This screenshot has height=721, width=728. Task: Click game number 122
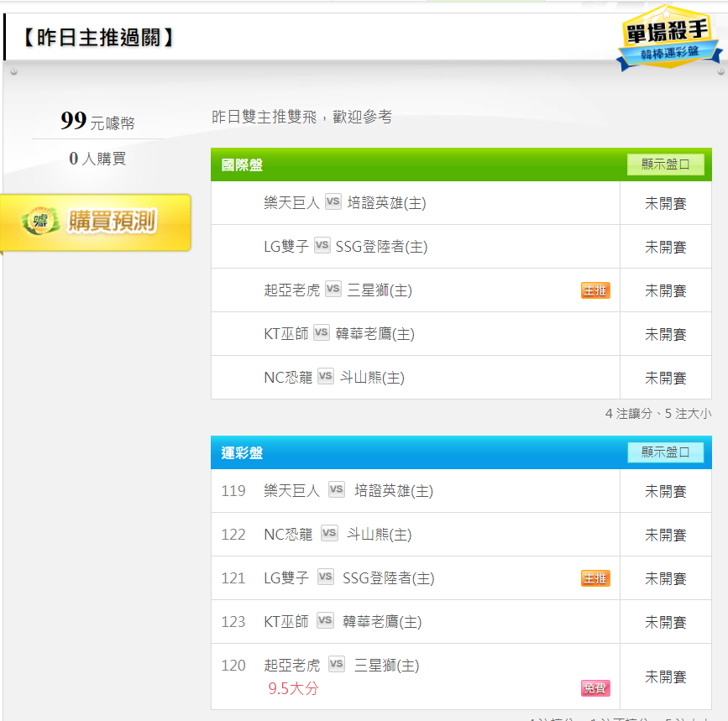(233, 535)
